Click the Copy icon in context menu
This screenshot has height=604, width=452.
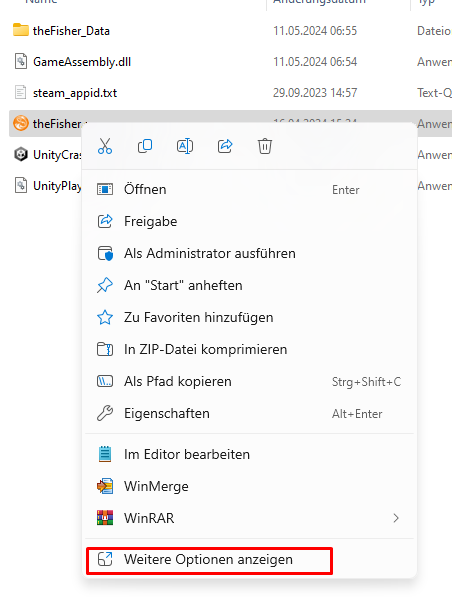pos(145,146)
